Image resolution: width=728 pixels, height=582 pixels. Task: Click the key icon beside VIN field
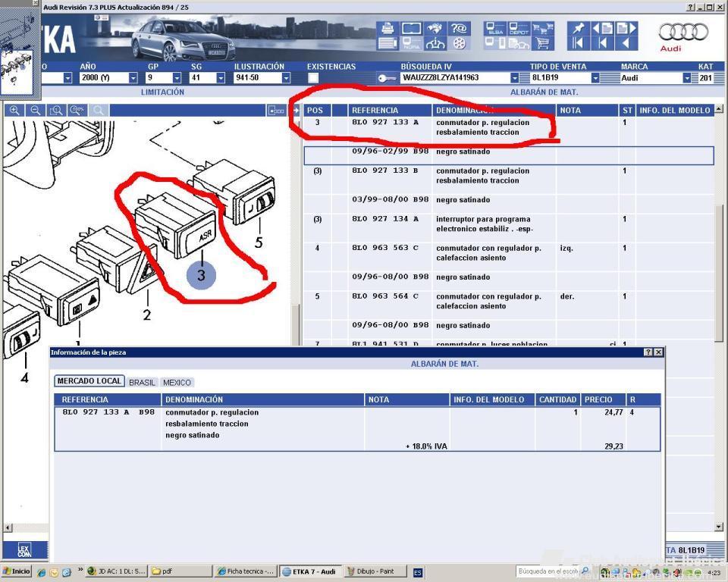coord(386,78)
